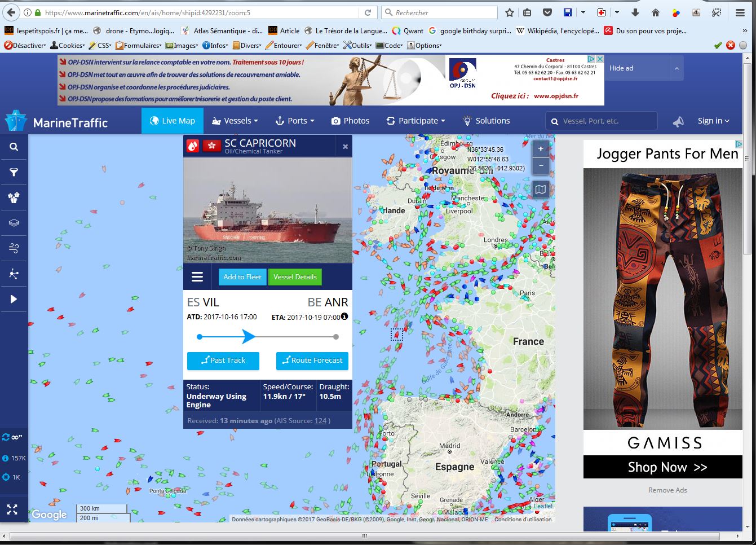
Task: Open the vessel filter funnel icon
Action: click(14, 173)
